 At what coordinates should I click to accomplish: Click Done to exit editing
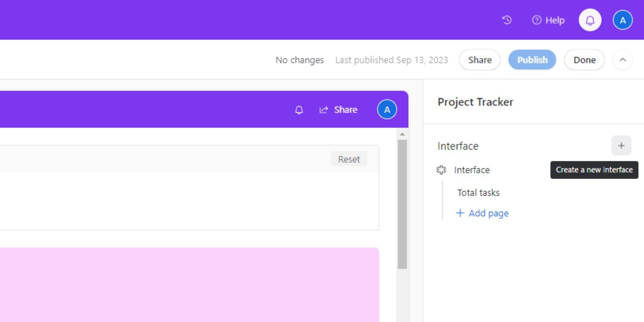(x=584, y=60)
